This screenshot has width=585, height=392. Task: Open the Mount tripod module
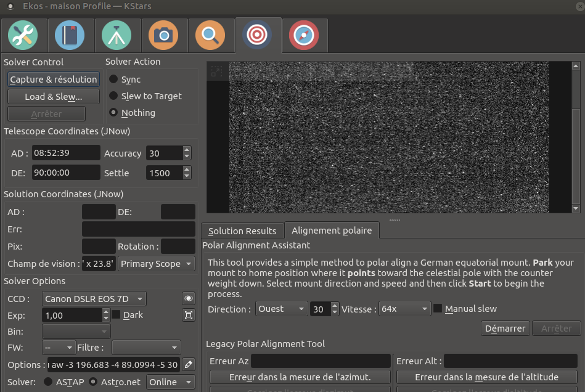(x=117, y=35)
